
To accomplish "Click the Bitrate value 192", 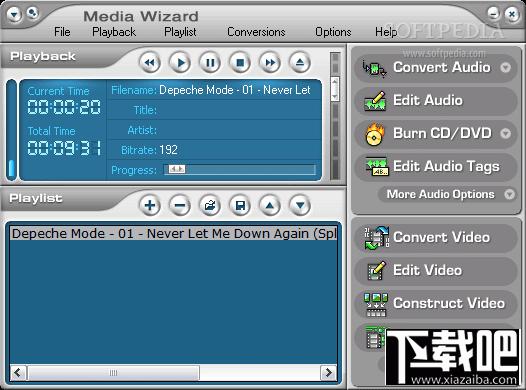I will coord(168,150).
